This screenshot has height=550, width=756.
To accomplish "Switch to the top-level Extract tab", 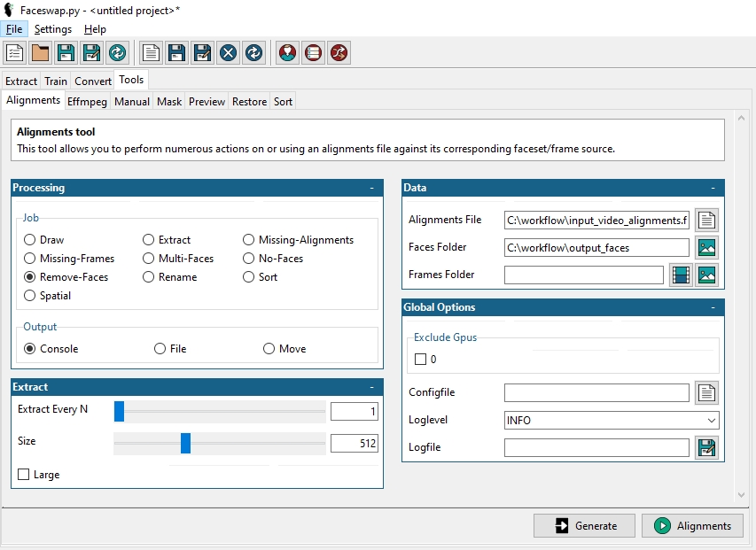I will tap(21, 81).
